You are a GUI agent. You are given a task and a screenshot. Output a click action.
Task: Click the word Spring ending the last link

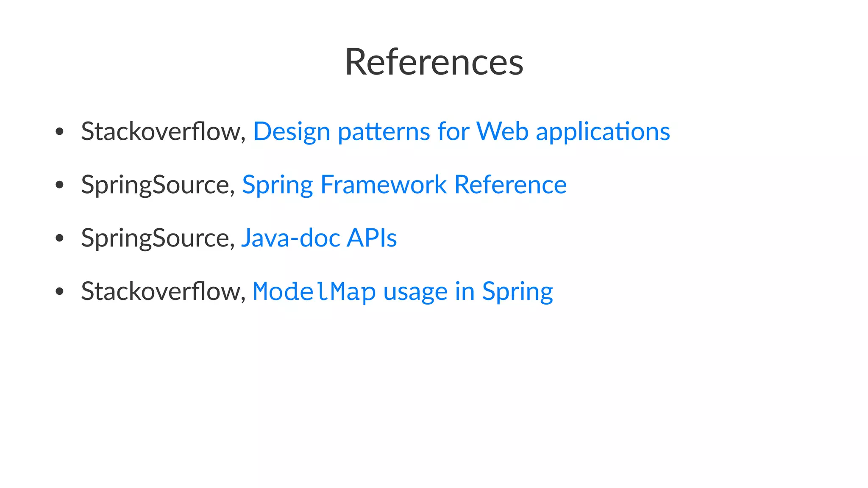pos(517,291)
